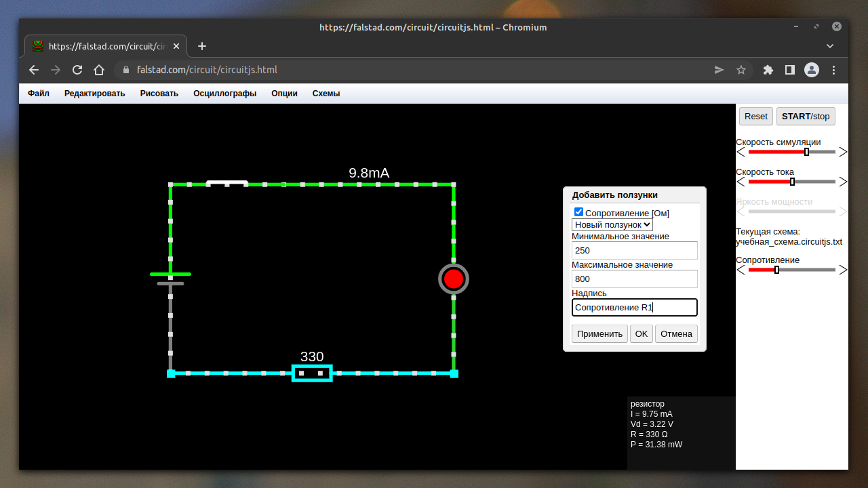Click the red LED in circuit
The image size is (868, 488).
click(x=454, y=279)
